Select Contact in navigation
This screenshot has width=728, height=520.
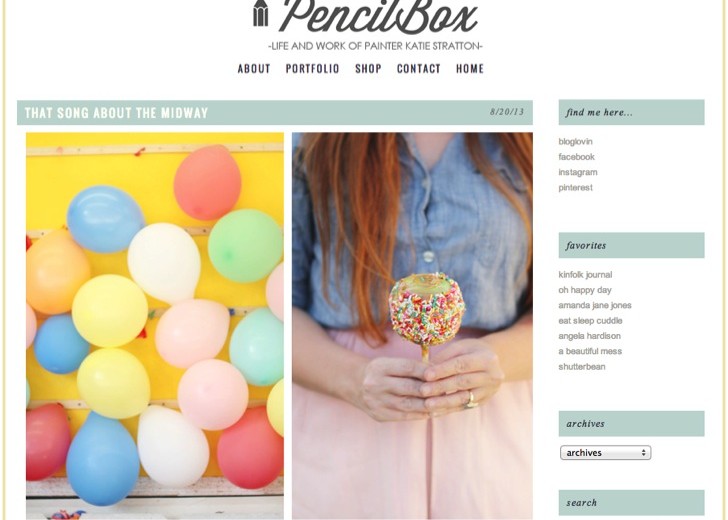418,69
